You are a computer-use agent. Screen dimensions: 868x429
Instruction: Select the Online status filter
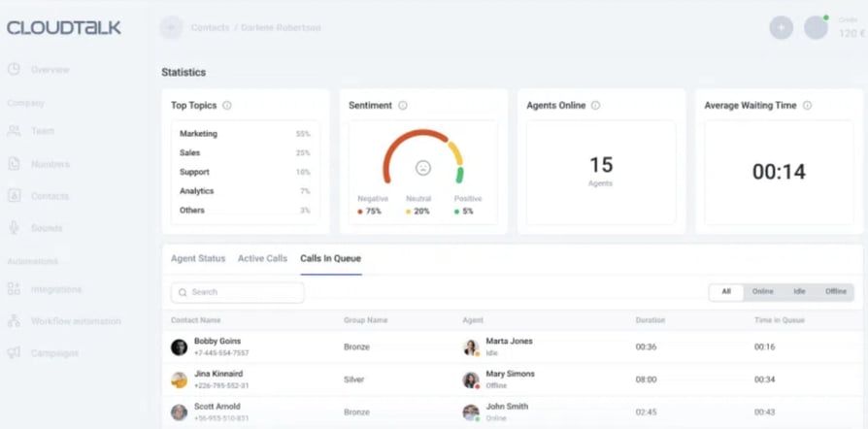(763, 292)
